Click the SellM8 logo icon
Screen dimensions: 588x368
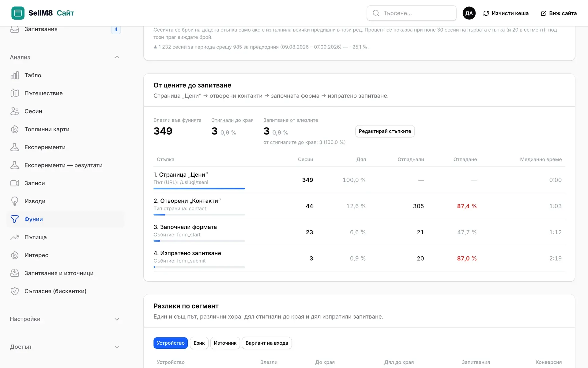[x=18, y=13]
